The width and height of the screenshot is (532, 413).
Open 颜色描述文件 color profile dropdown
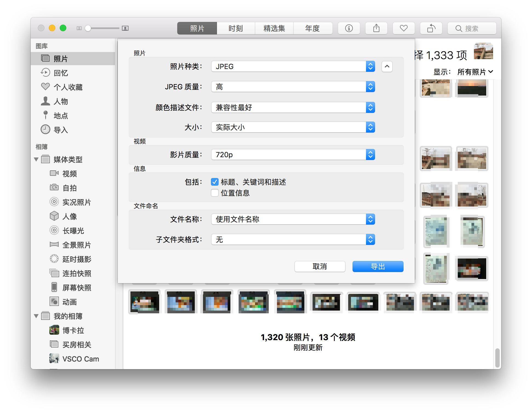293,107
